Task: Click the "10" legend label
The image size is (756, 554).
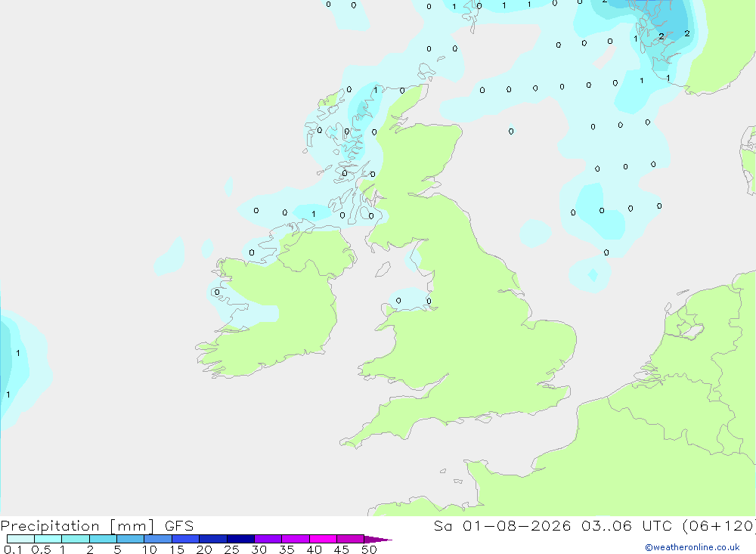Action: [150, 549]
